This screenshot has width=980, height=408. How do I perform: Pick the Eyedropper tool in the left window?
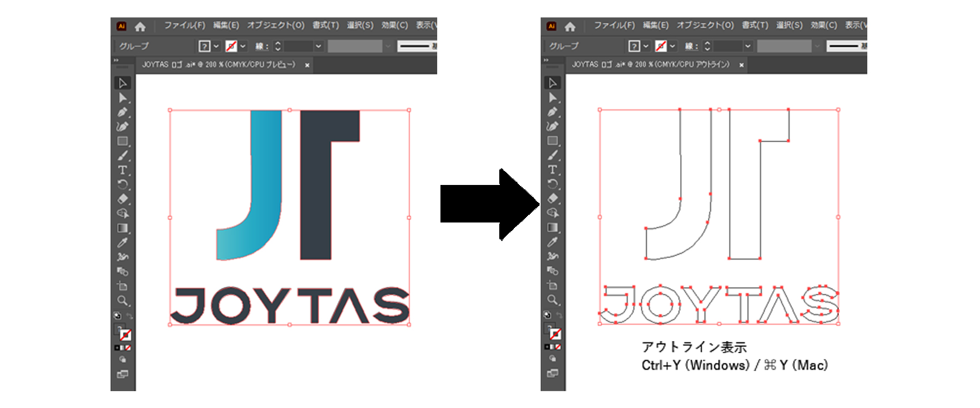(122, 243)
